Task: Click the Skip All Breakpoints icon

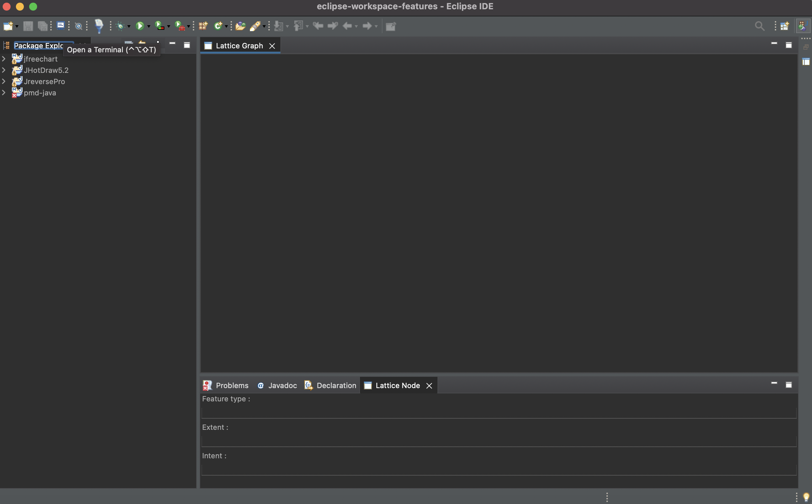Action: [x=79, y=26]
